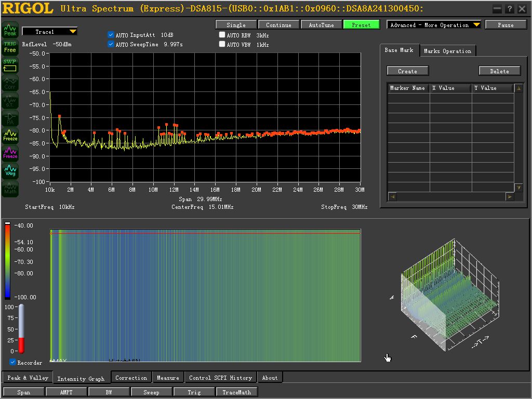Screen dimensions: 532x399
Task: Click the Create marker button
Action: click(407, 71)
